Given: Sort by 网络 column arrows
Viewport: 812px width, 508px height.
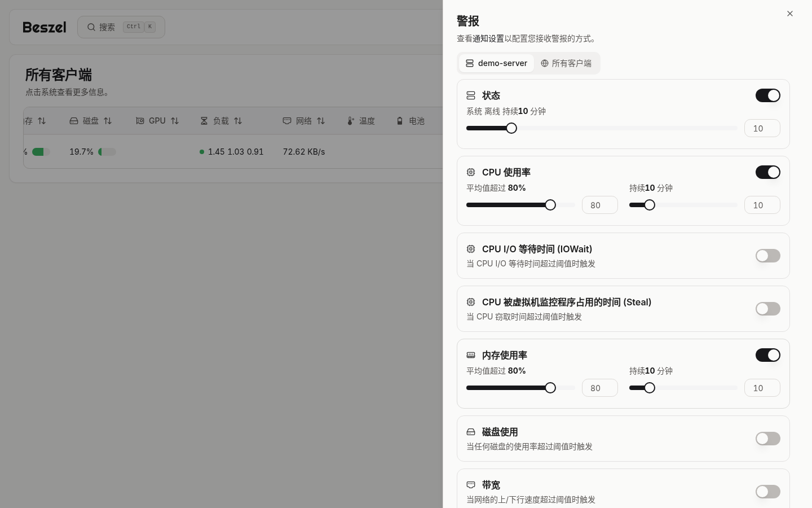Looking at the screenshot, I should point(321,121).
